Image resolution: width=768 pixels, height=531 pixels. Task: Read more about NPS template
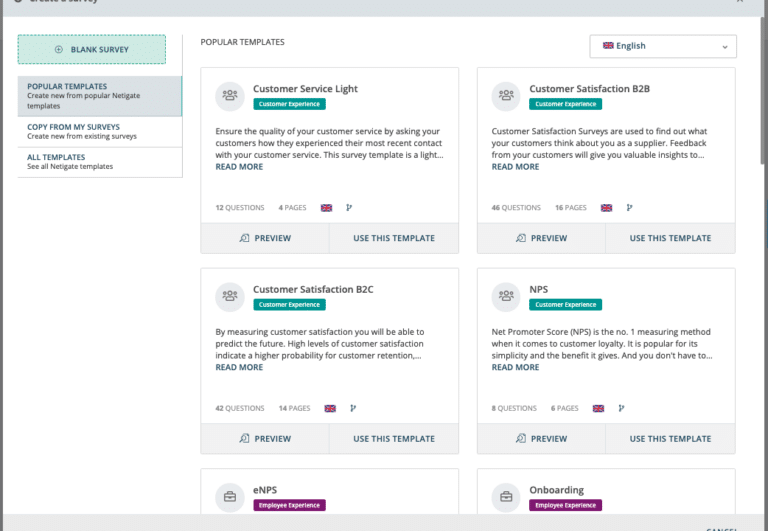tap(515, 367)
